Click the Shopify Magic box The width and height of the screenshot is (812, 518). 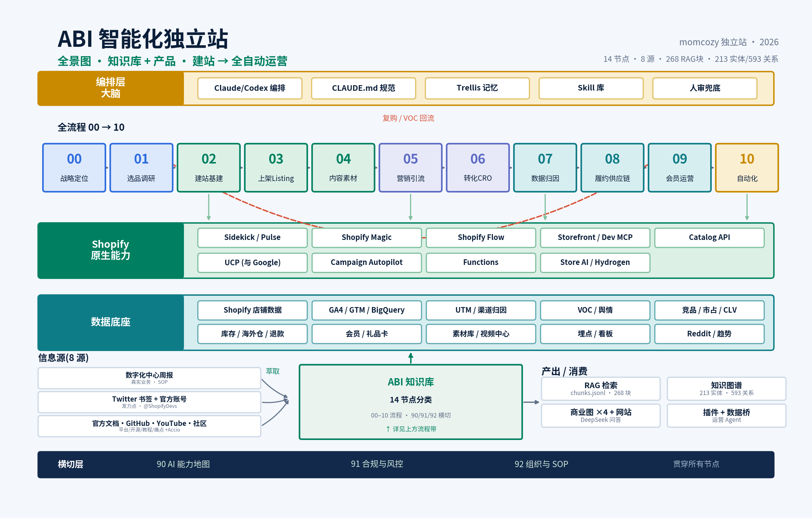coord(367,237)
